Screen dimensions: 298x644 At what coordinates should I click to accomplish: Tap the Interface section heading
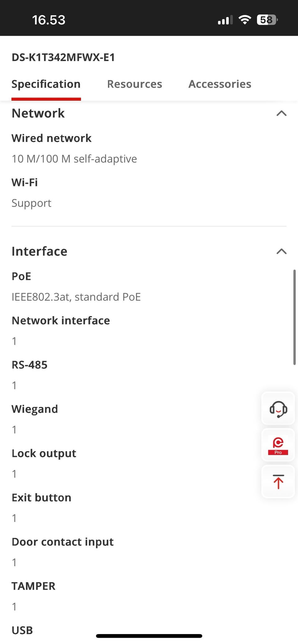pyautogui.click(x=39, y=251)
